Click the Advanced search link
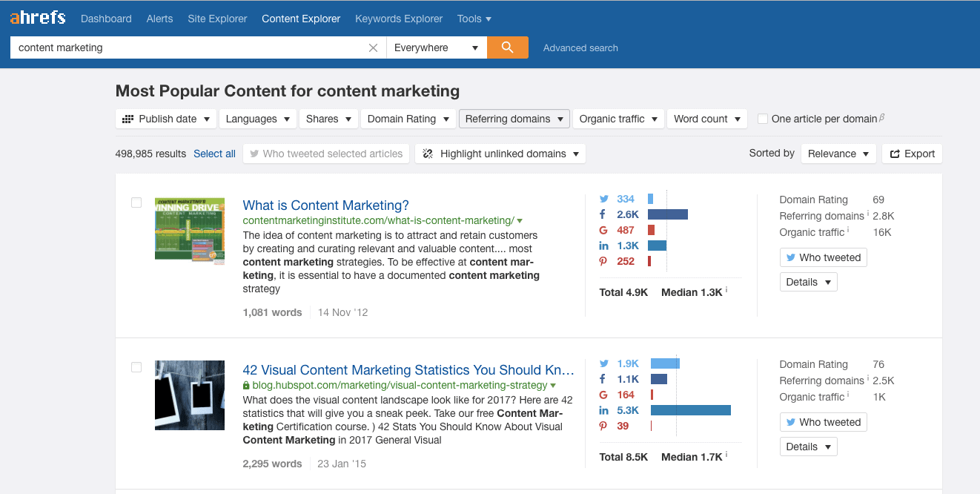 point(580,47)
